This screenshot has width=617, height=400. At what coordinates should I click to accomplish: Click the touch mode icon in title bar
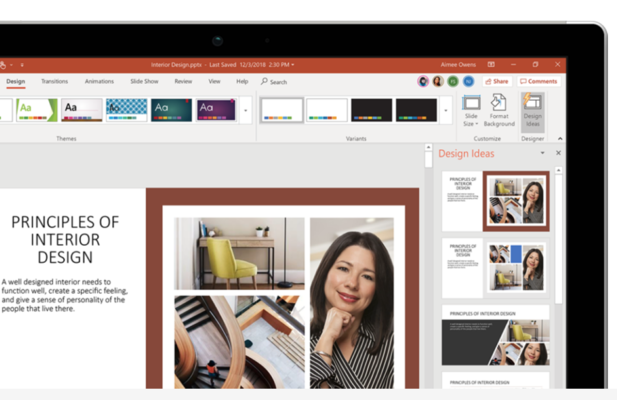click(3, 65)
